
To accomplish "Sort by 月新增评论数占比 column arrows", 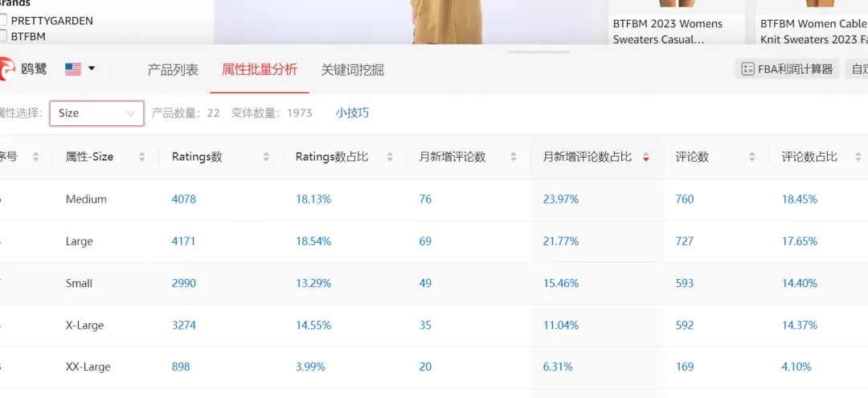I will [x=645, y=158].
